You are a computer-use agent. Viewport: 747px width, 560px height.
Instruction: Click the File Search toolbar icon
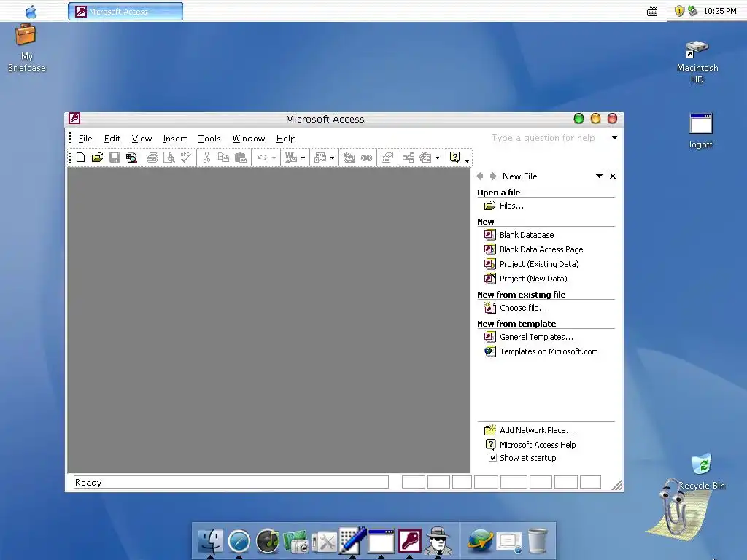(x=131, y=157)
